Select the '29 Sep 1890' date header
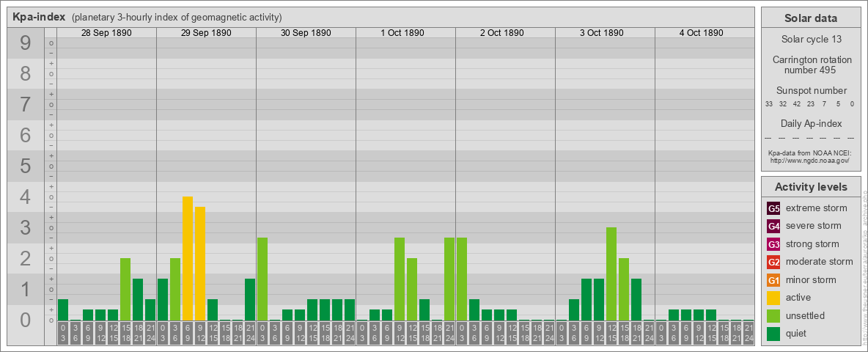The height and width of the screenshot is (352, 868). click(206, 33)
